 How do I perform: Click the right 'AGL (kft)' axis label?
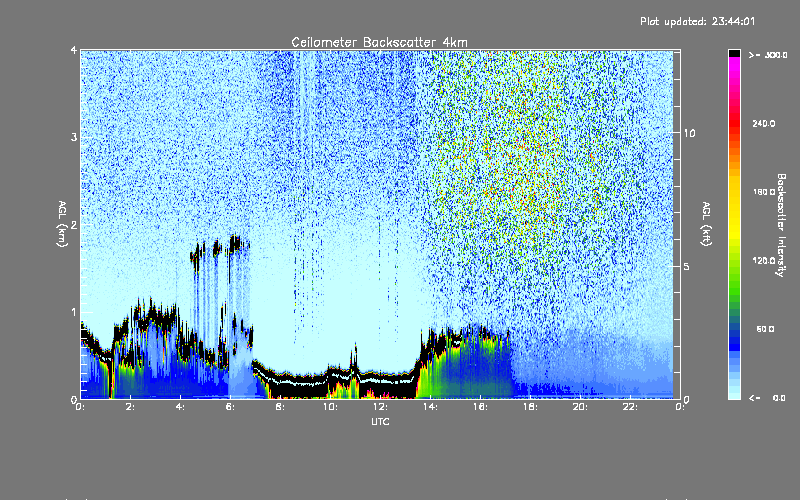coord(706,224)
